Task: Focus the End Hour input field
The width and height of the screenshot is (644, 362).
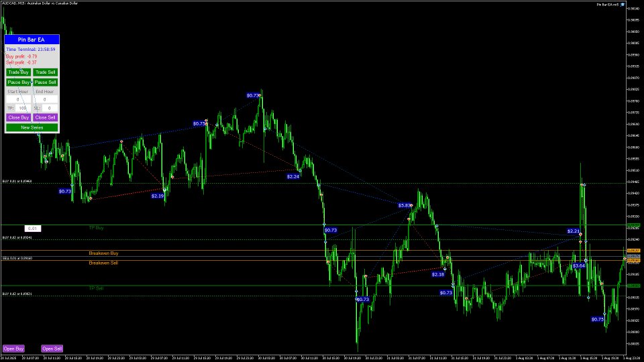Action: point(45,99)
